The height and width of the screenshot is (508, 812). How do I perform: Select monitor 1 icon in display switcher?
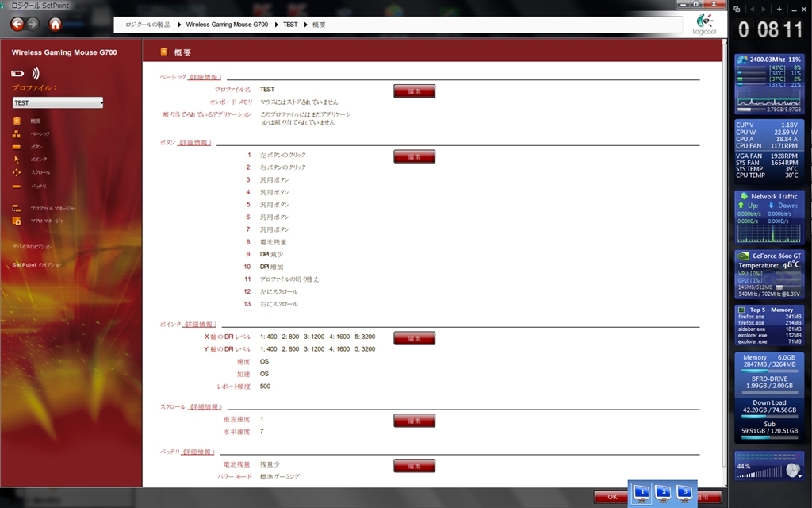click(x=642, y=494)
